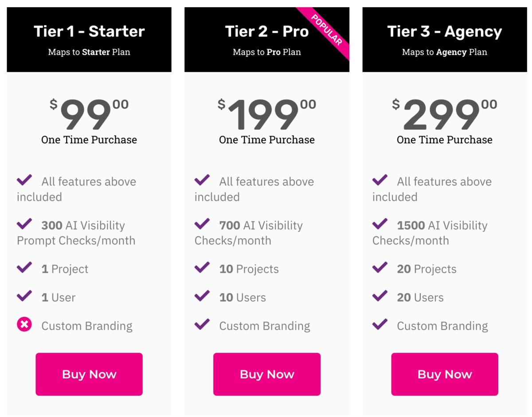Click the Maps to Agency Plan text
532x417 pixels.
444,52
